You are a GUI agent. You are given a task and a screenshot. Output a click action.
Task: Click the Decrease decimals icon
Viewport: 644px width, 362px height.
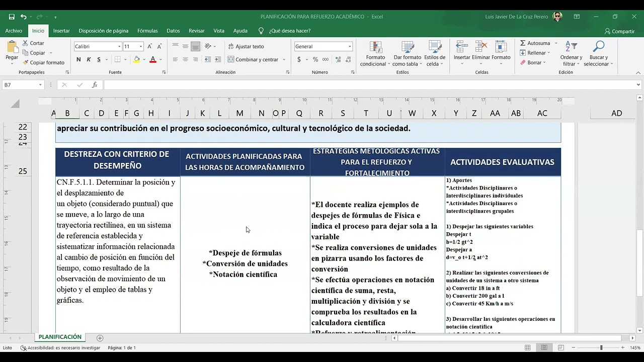click(x=347, y=59)
